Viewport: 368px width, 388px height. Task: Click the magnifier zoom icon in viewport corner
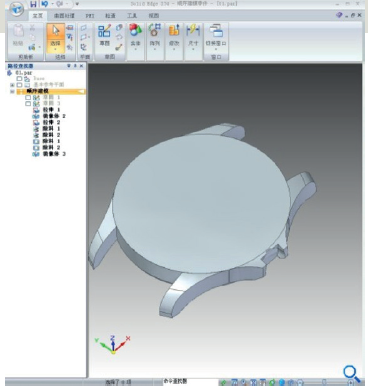[x=351, y=373]
